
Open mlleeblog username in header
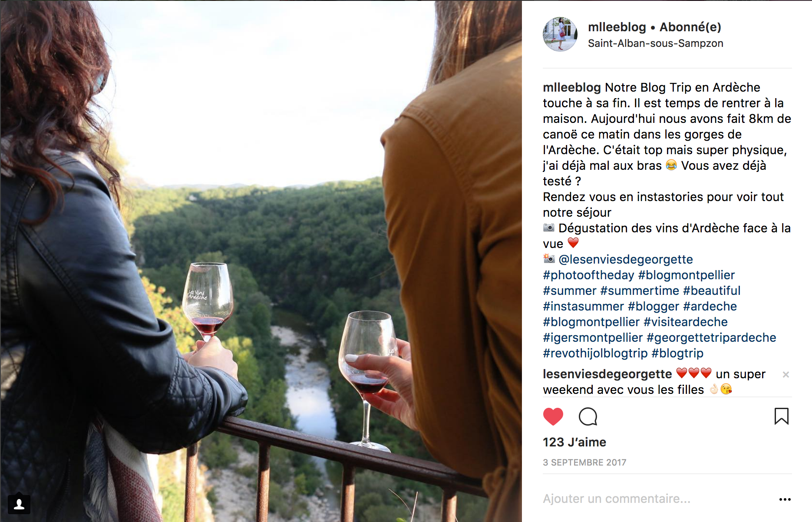point(617,27)
